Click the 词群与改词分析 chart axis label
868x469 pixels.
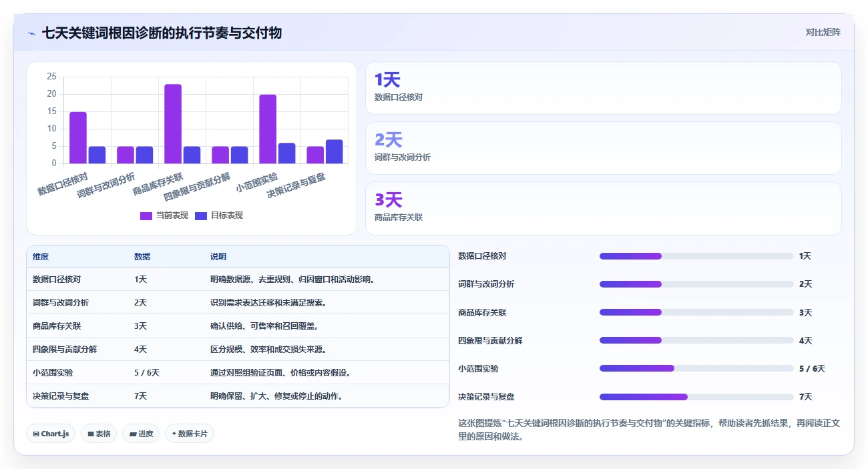tap(106, 185)
